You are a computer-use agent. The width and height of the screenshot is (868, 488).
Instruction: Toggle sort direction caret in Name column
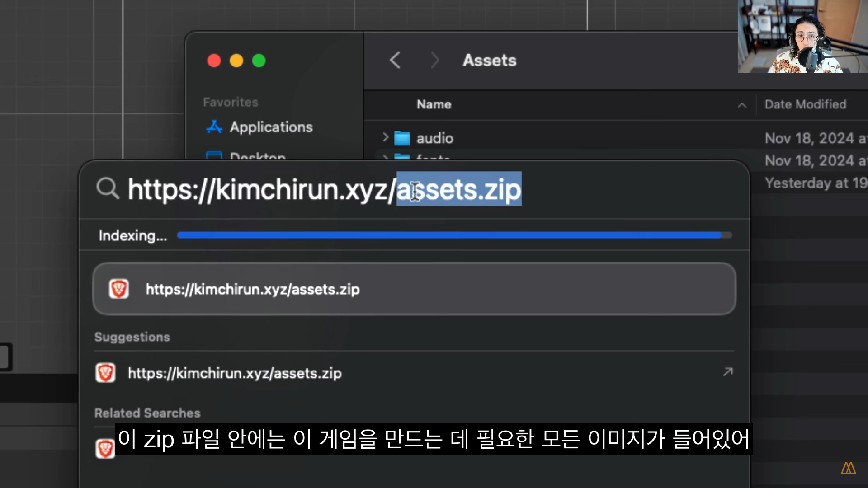[742, 105]
